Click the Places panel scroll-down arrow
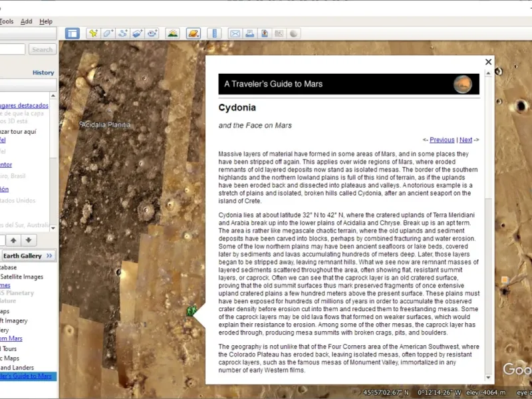The width and height of the screenshot is (532, 399). coord(53,227)
